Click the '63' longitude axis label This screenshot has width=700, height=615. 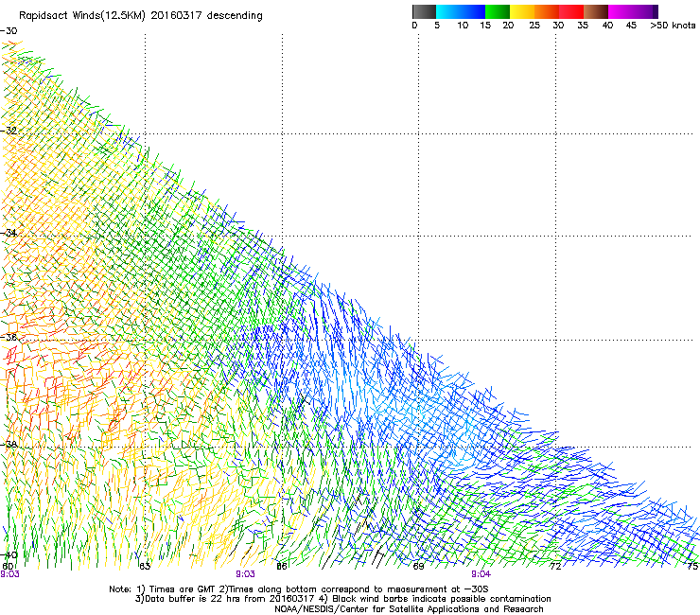(145, 567)
